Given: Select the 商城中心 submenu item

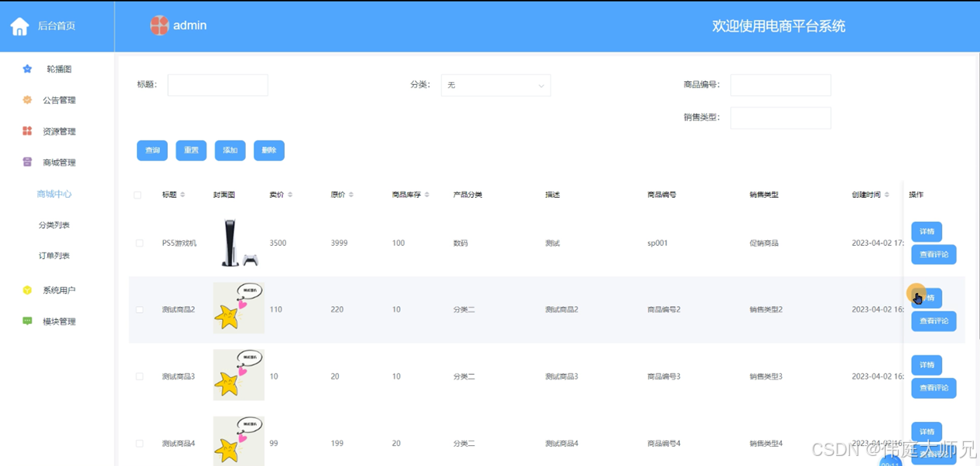Looking at the screenshot, I should (54, 194).
